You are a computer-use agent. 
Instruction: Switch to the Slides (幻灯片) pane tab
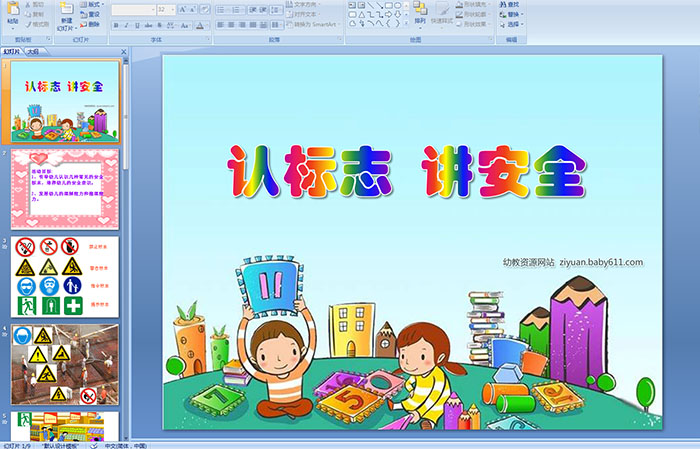pos(12,52)
